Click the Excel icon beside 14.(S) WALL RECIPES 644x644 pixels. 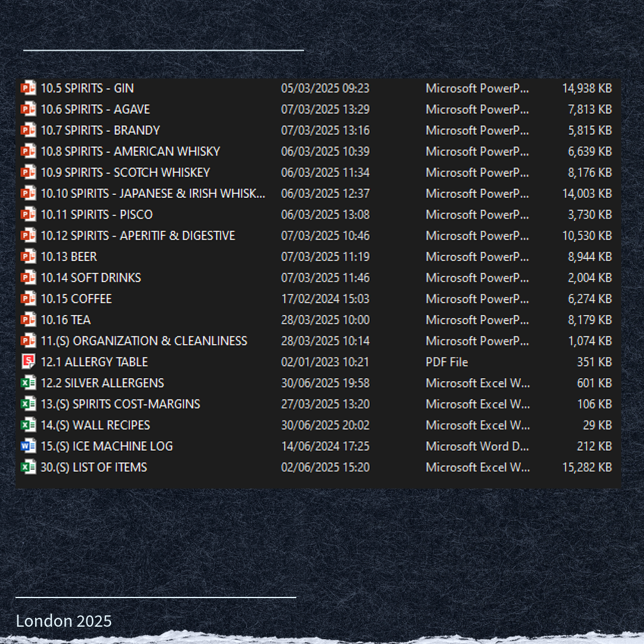click(x=29, y=425)
